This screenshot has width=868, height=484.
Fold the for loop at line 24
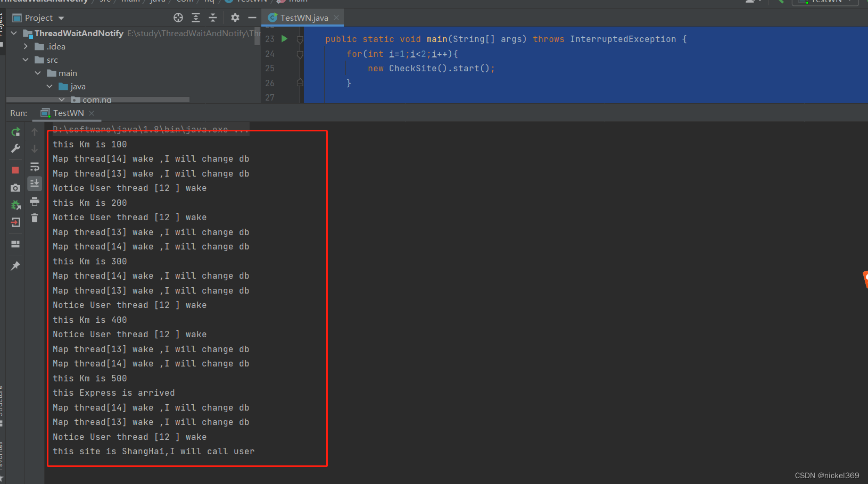click(x=300, y=54)
